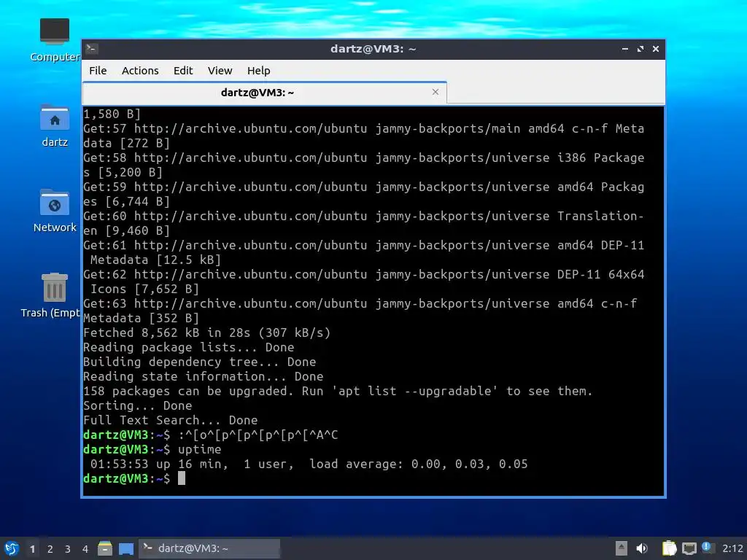This screenshot has width=747, height=560.
Task: Click the 'Reading package lists... Done' line
Action: 189,348
